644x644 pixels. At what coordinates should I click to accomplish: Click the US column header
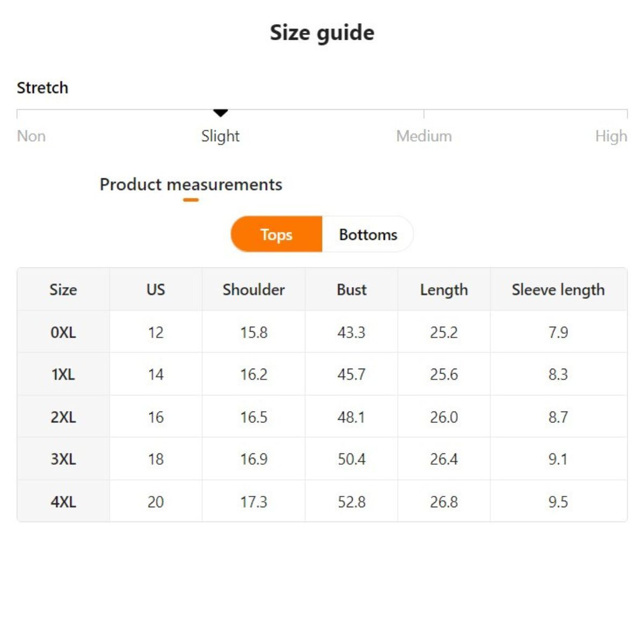coord(156,290)
